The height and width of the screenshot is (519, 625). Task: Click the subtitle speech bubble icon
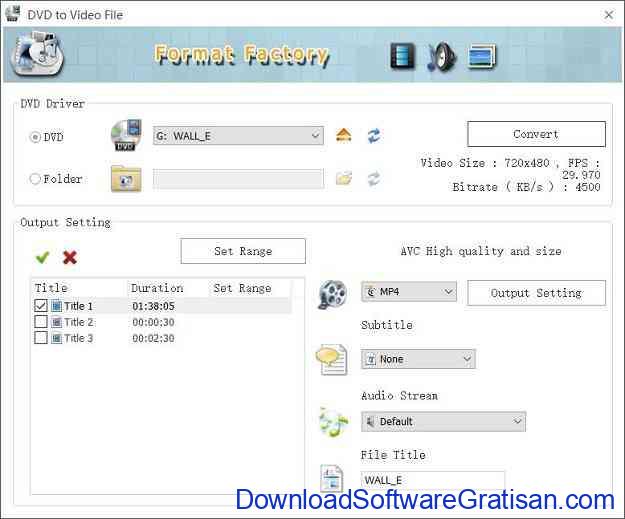pyautogui.click(x=332, y=360)
